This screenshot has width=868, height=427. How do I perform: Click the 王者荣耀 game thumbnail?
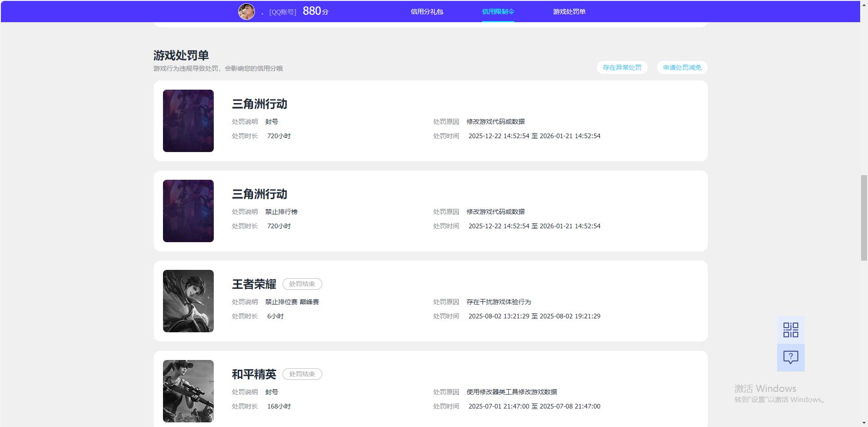(188, 300)
